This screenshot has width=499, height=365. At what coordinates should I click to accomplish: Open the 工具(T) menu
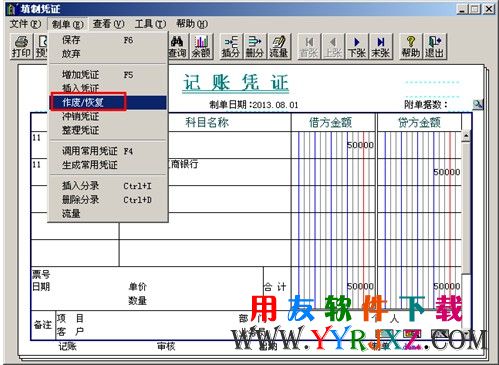(x=150, y=24)
